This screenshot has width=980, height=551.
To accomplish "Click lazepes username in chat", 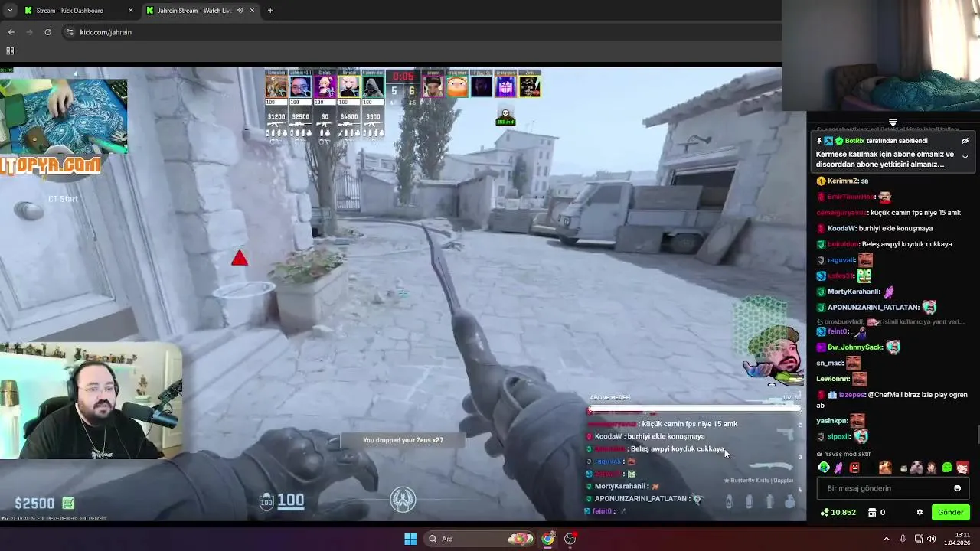I will coord(851,395).
